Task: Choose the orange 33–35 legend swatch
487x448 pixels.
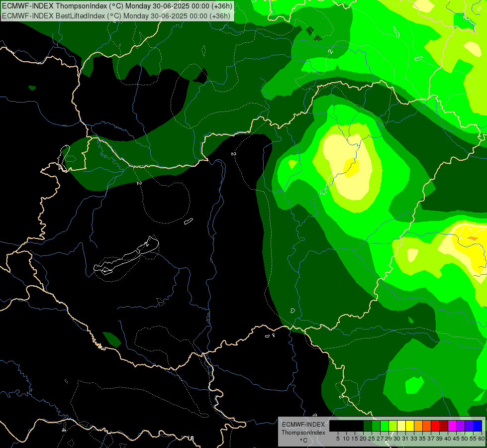Action: (418, 426)
